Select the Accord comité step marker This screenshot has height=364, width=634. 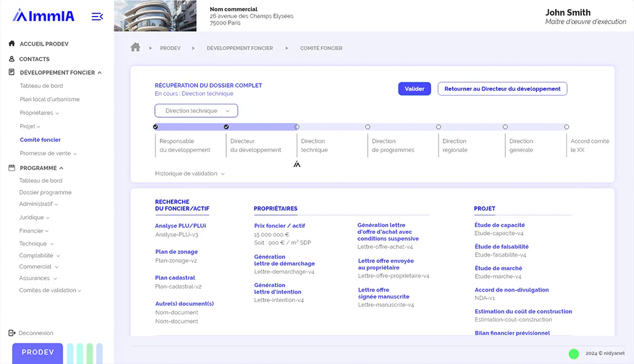(566, 127)
